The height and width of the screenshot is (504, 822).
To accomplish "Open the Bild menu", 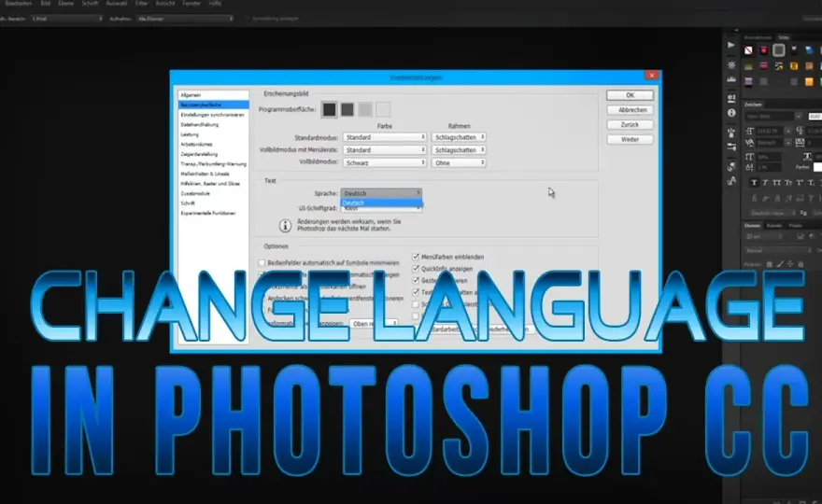I will tap(46, 3).
